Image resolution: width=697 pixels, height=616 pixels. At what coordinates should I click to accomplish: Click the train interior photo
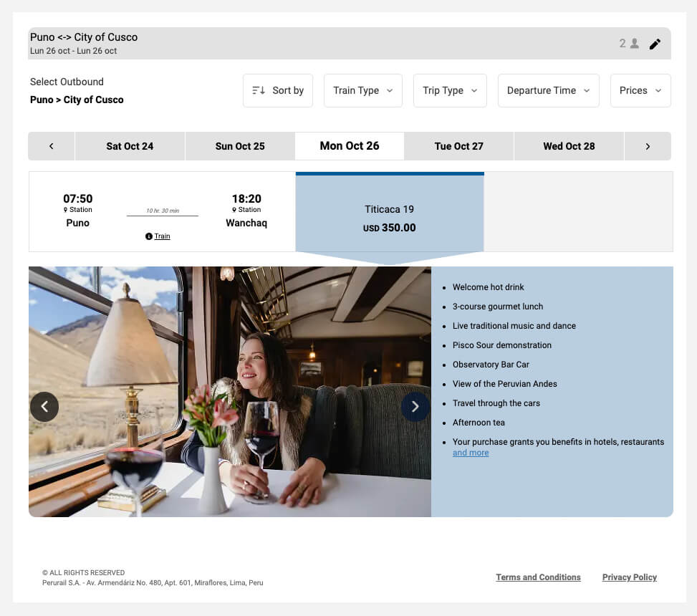pos(230,392)
